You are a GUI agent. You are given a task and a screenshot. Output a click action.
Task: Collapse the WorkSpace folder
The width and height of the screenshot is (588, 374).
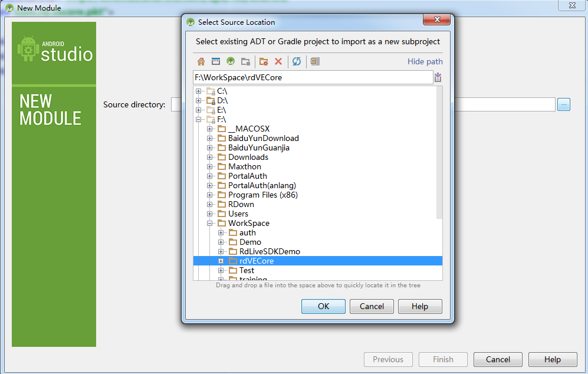209,223
